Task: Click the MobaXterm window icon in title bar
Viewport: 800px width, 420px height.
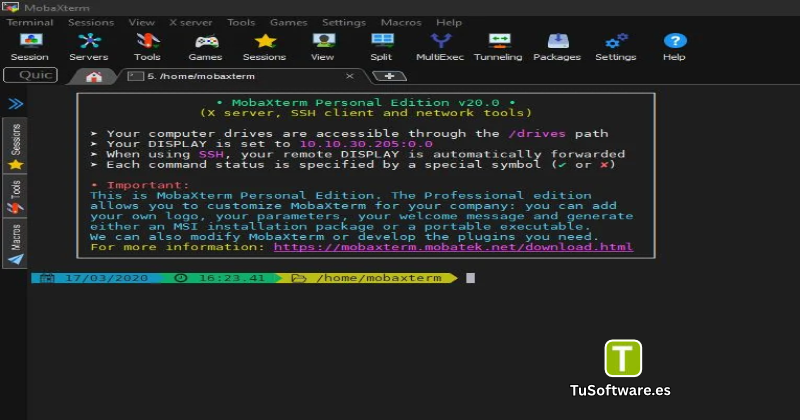Action: (x=10, y=7)
